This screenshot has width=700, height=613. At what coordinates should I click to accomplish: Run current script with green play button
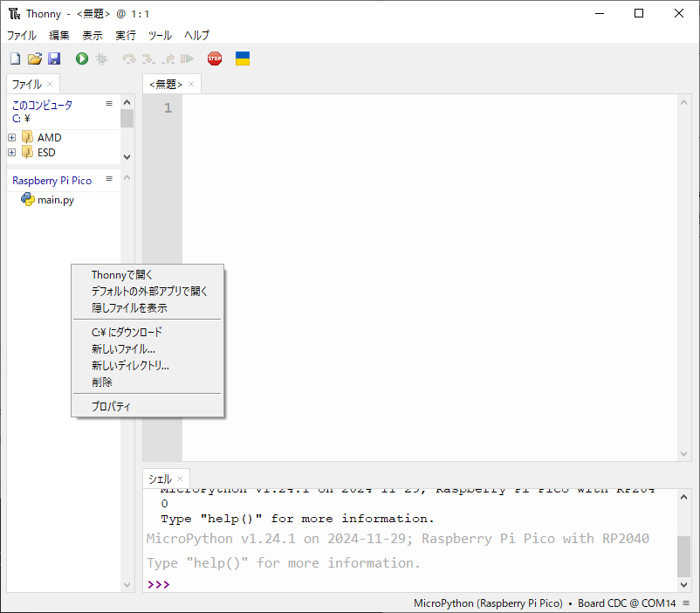[x=82, y=59]
